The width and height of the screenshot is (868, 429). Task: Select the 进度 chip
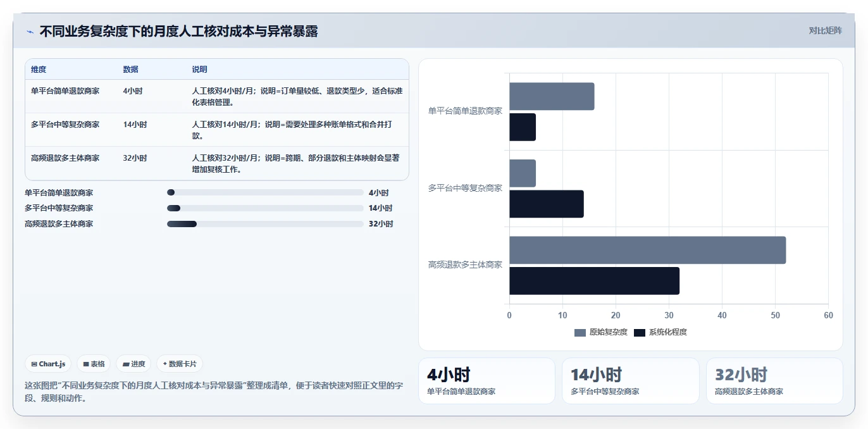133,364
